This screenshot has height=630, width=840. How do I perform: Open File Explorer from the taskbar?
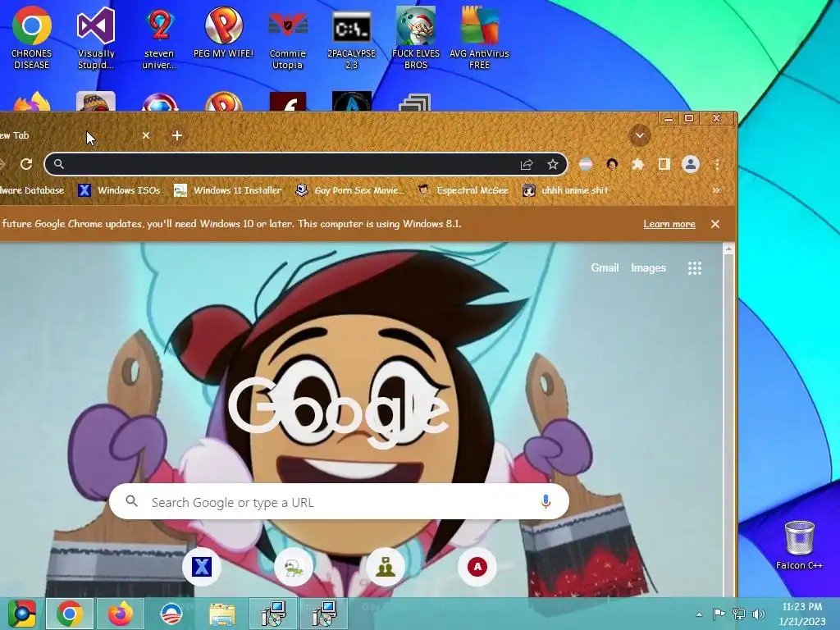[x=221, y=614]
